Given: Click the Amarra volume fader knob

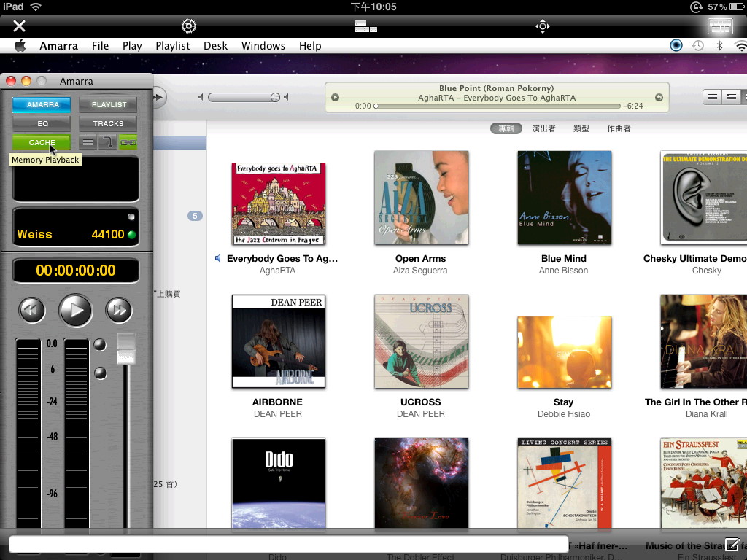Looking at the screenshot, I should (126, 349).
